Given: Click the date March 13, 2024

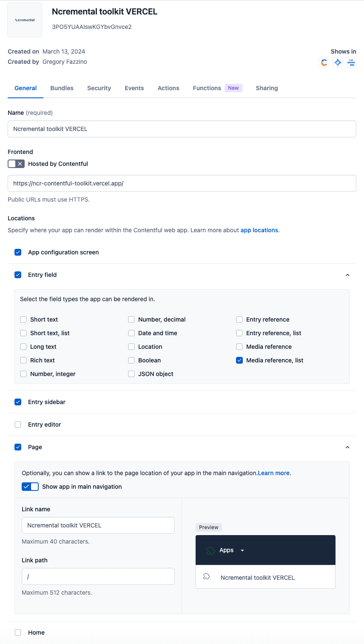Looking at the screenshot, I should 64,51.
